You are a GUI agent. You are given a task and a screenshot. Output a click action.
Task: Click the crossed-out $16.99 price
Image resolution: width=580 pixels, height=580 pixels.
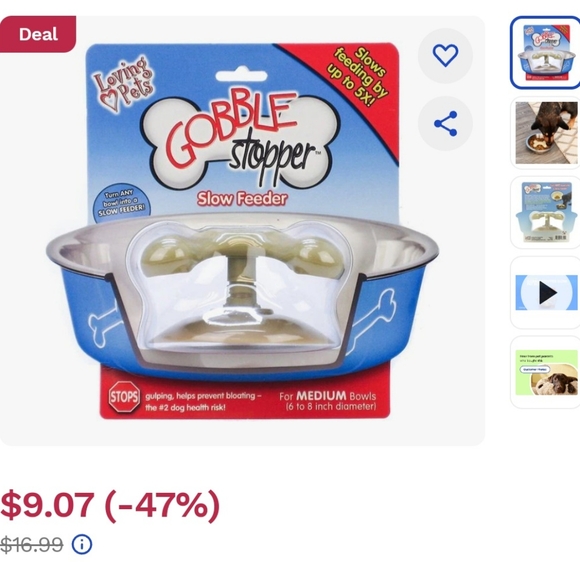[x=31, y=544]
